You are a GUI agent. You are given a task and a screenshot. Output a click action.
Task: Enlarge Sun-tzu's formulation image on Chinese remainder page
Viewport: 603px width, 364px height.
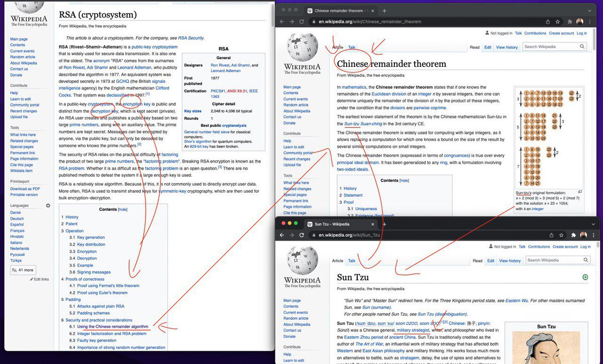click(x=580, y=192)
